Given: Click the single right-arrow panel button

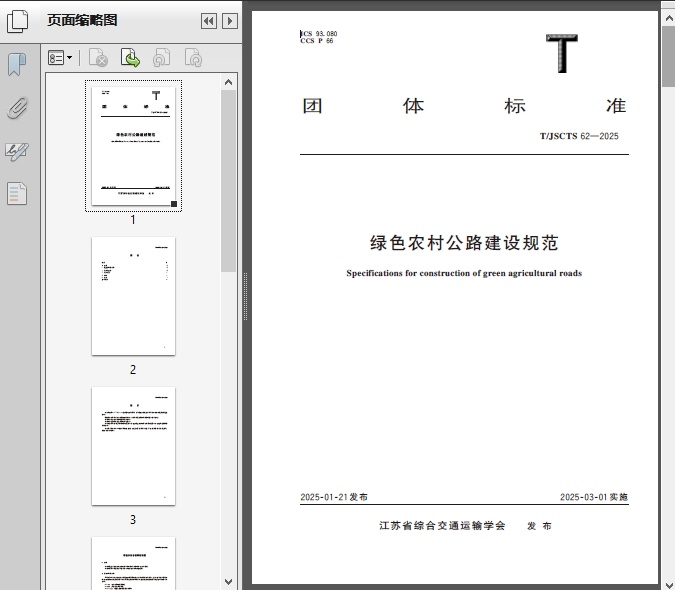Looking at the screenshot, I should click(230, 21).
